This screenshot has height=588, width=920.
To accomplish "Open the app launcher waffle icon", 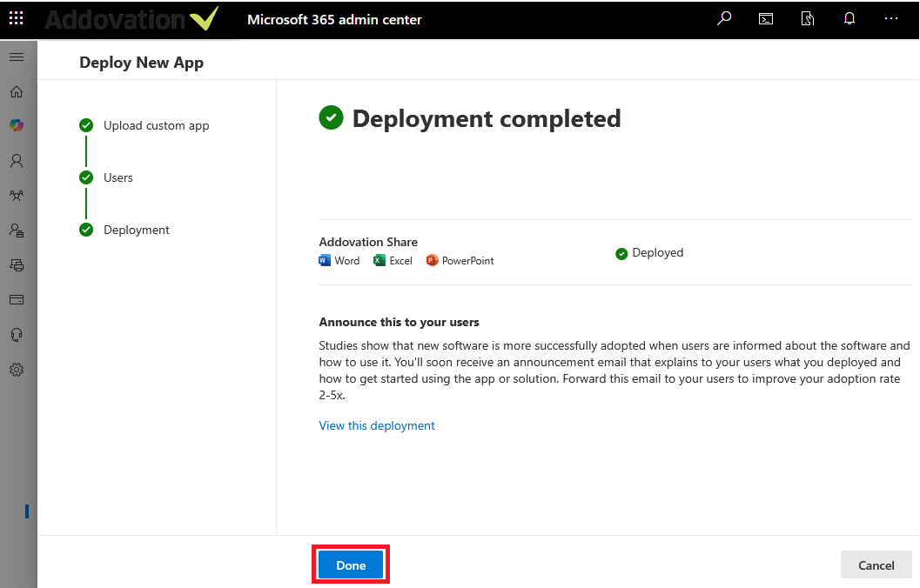I will pyautogui.click(x=17, y=19).
